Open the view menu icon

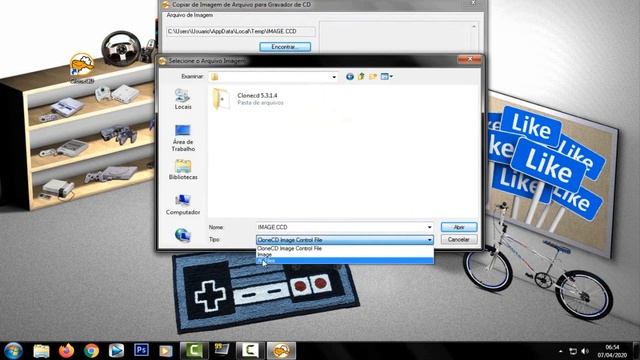pyautogui.click(x=386, y=76)
